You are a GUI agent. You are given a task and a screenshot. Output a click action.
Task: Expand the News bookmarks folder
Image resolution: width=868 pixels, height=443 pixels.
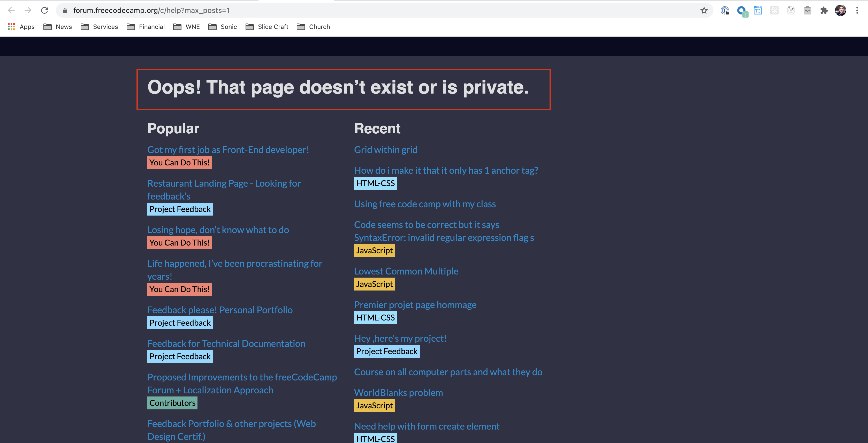pyautogui.click(x=58, y=27)
